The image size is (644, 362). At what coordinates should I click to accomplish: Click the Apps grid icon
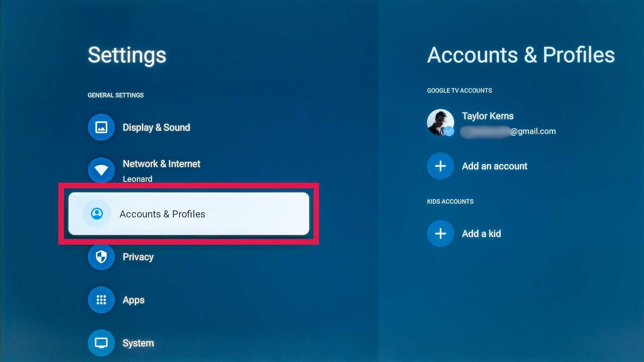tap(101, 300)
